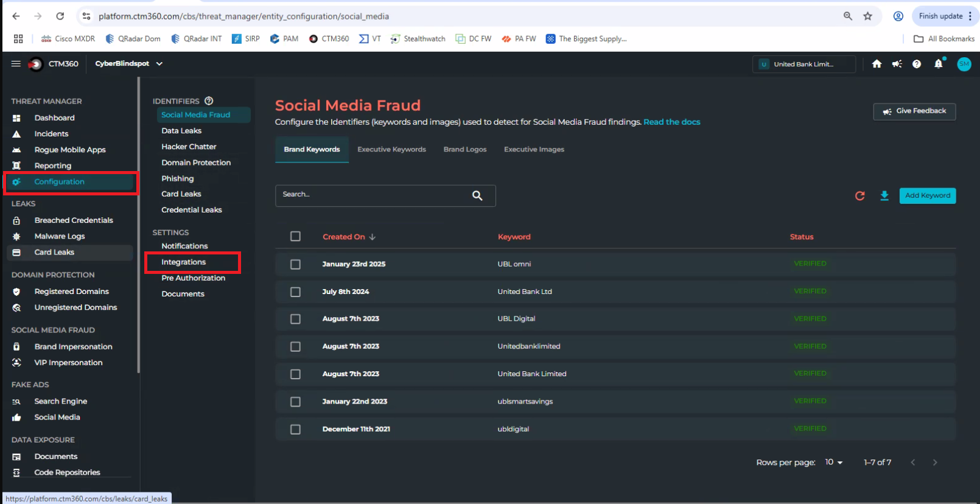Switch to the Brand Logos tab
This screenshot has height=504, width=980.
point(465,149)
